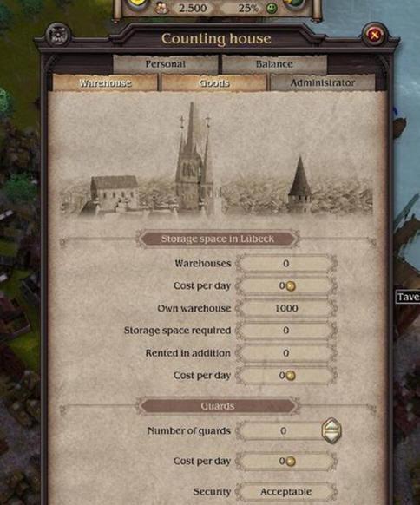Click the yellow round button in top bar
The width and height of the screenshot is (420, 505).
tap(138, 5)
